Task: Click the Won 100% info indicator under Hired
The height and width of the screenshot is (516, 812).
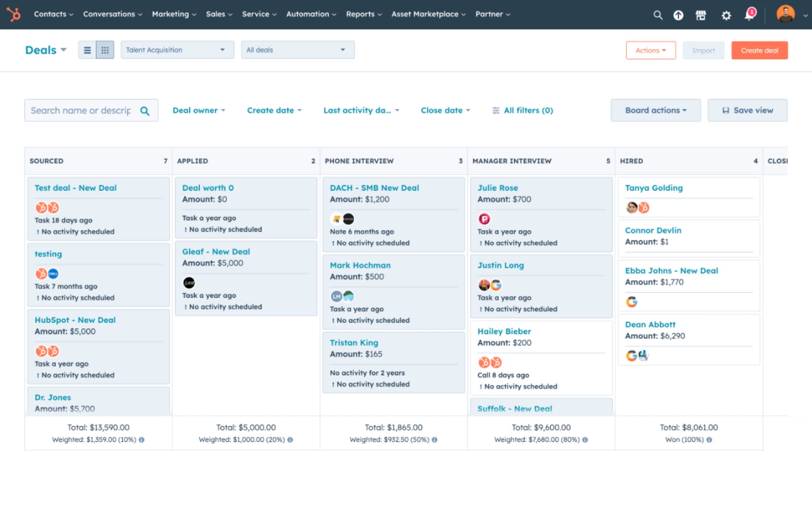Action: pos(709,440)
